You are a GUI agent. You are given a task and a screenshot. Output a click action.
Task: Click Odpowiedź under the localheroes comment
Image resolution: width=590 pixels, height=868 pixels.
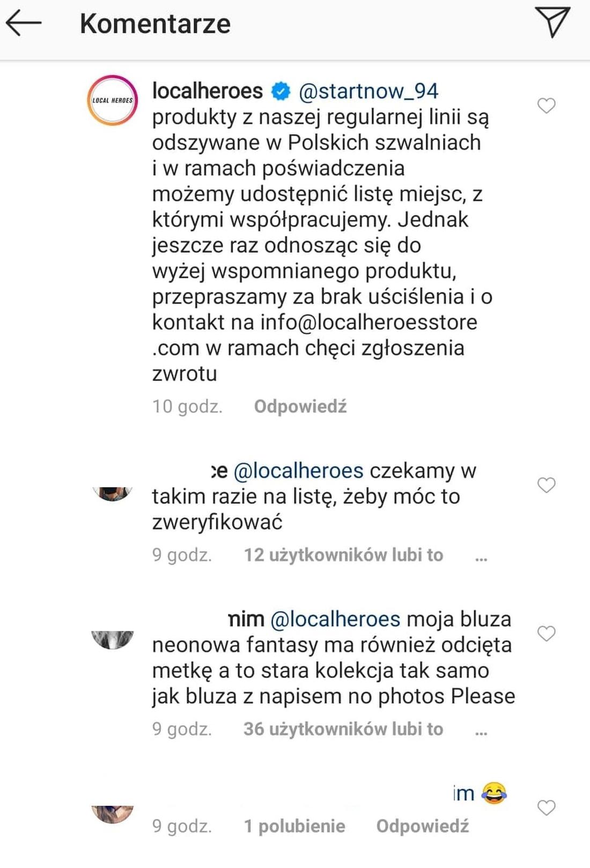[299, 407]
